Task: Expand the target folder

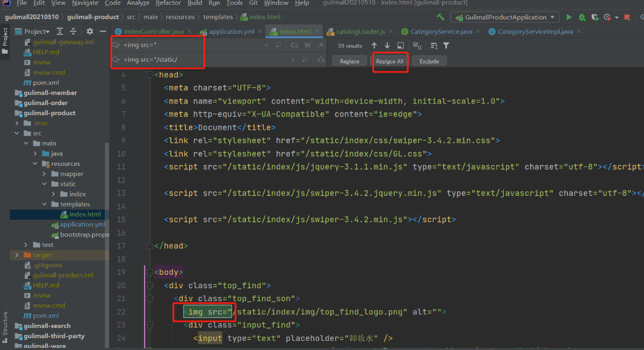Action: [17, 255]
